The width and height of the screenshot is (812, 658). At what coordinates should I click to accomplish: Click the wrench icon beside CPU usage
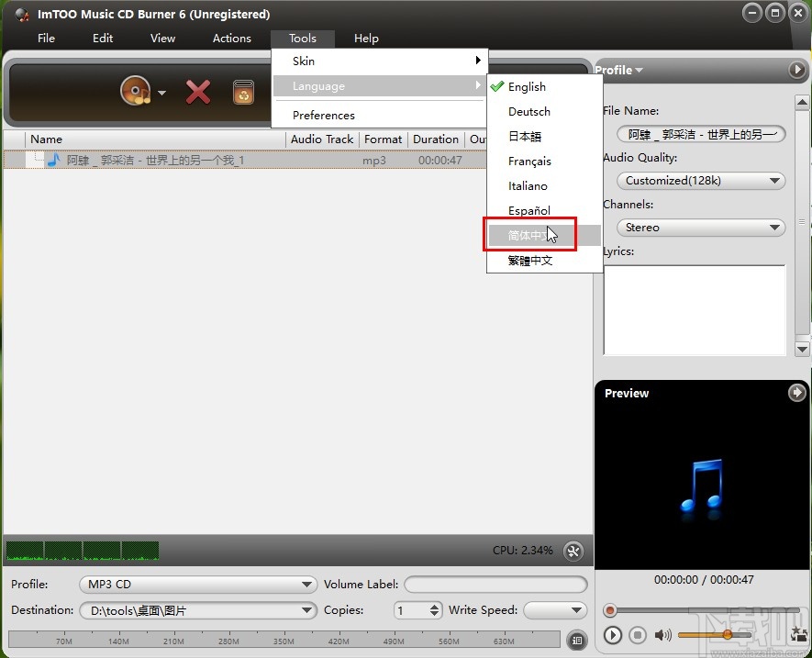(574, 551)
